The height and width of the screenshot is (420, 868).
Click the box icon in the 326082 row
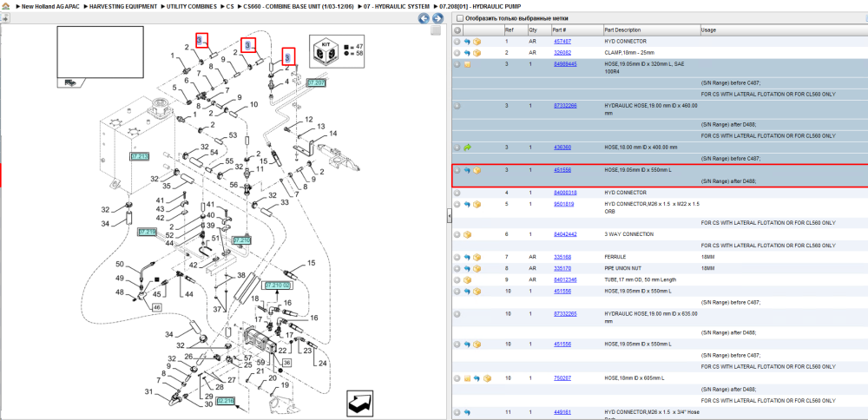(x=477, y=53)
